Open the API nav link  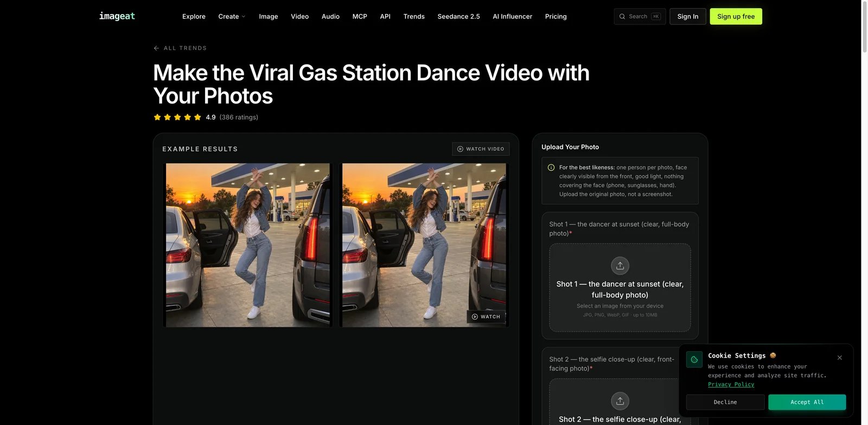pos(385,16)
